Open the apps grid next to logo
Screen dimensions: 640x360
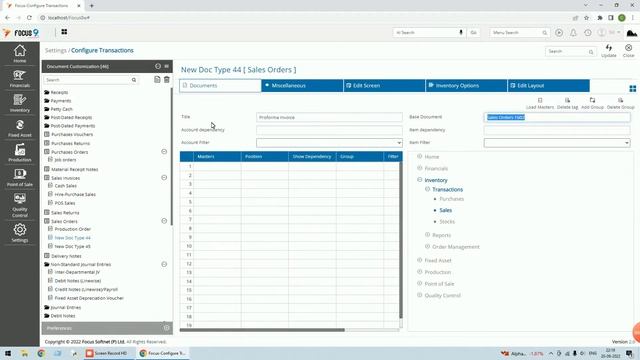pos(64,32)
